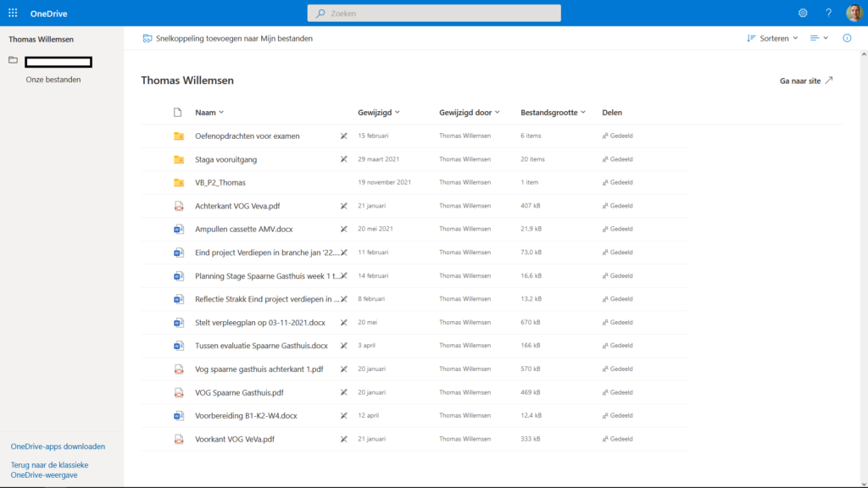Expand the Sorteren dropdown
Image resolution: width=868 pixels, height=488 pixels.
[x=772, y=38]
